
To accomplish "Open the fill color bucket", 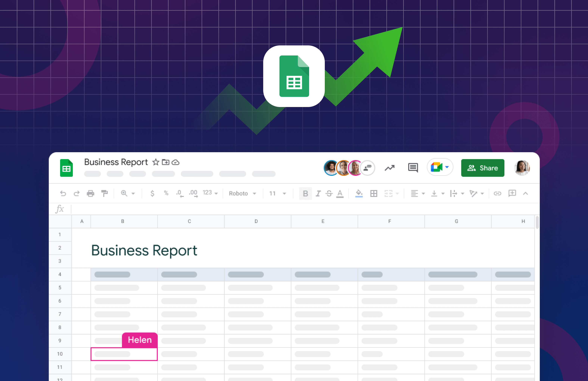I will pos(359,193).
